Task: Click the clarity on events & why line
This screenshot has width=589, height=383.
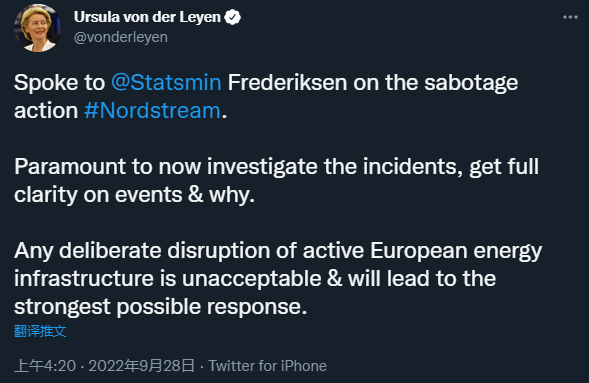Action: (134, 195)
